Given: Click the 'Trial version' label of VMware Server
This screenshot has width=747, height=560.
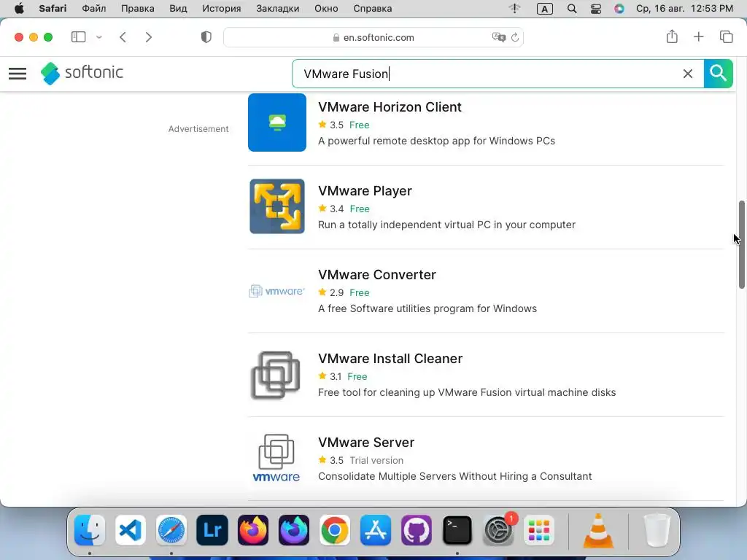Looking at the screenshot, I should tap(376, 461).
